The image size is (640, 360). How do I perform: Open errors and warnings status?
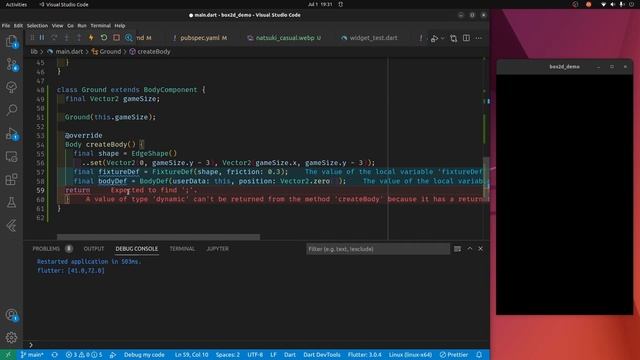(x=84, y=355)
